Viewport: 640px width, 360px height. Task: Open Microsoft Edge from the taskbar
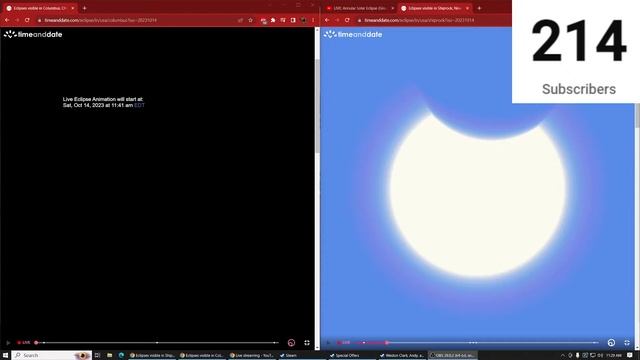point(121,356)
